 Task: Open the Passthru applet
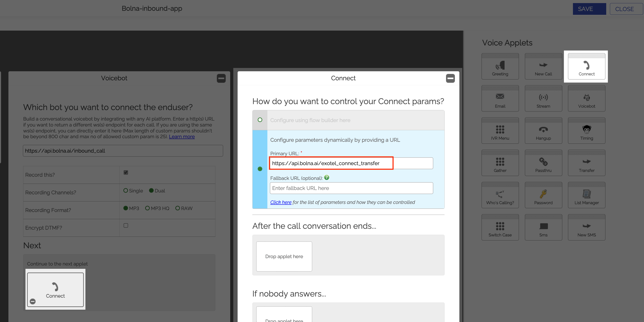543,163
